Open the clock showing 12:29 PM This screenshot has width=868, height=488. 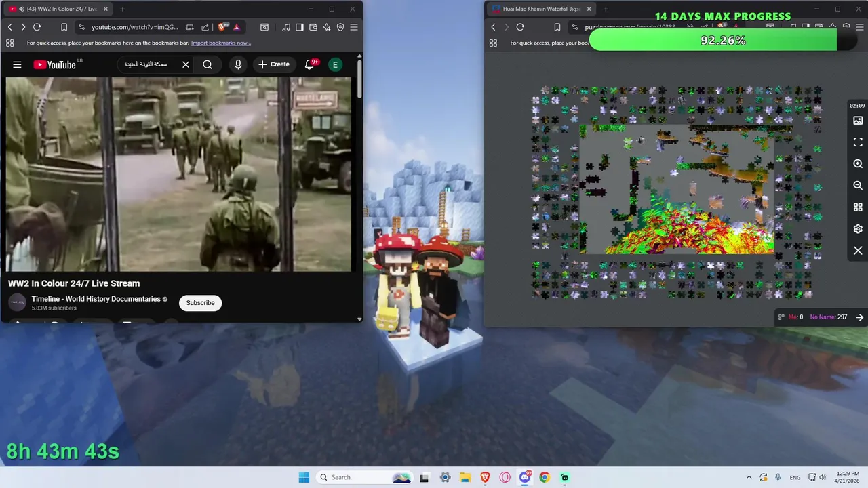pyautogui.click(x=846, y=477)
